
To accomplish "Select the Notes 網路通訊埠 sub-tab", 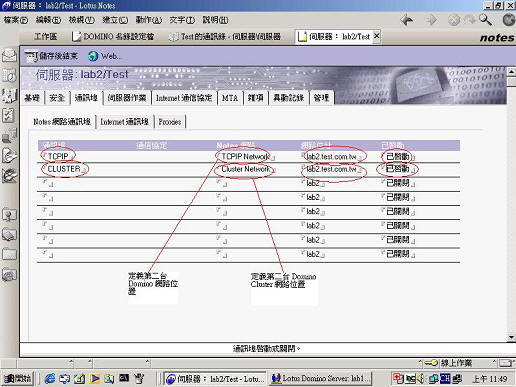I will point(62,122).
